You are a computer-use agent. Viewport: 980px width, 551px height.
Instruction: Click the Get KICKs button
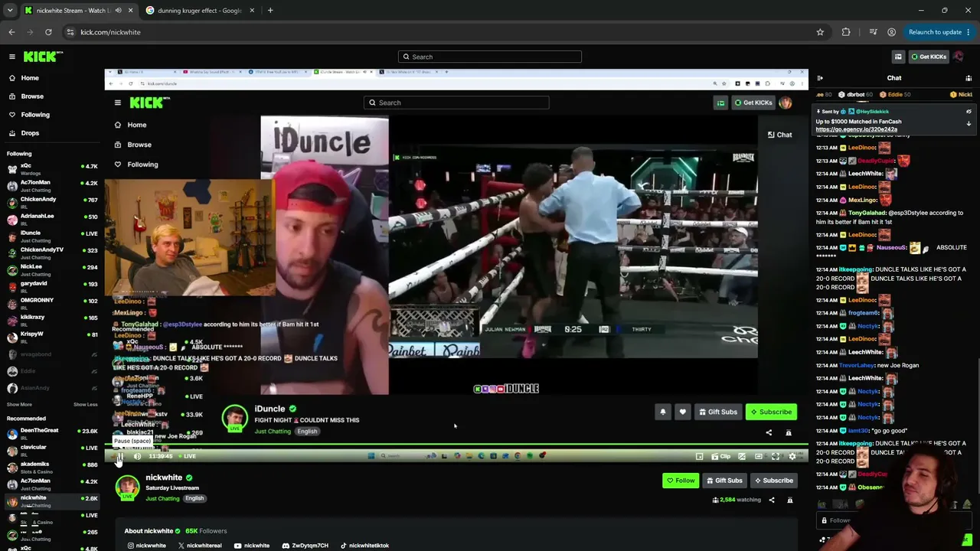929,57
